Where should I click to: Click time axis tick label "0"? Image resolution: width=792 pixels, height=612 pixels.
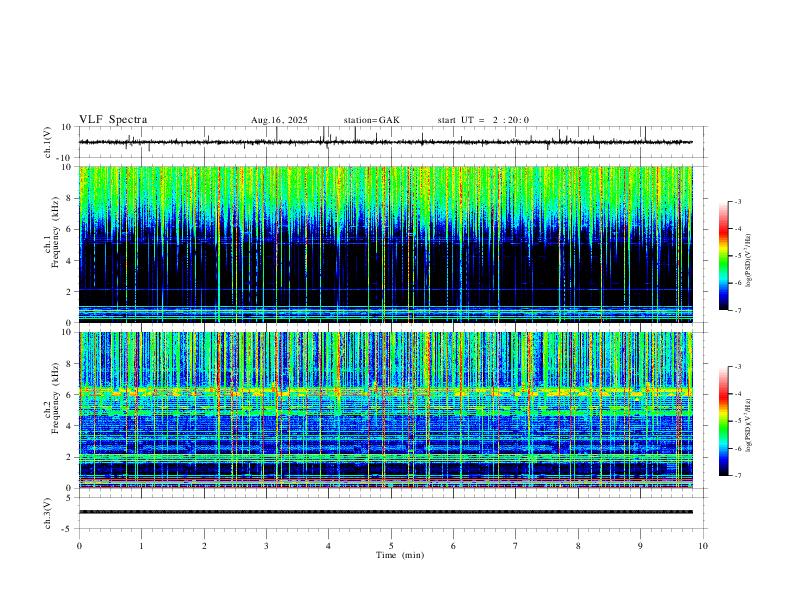click(79, 546)
